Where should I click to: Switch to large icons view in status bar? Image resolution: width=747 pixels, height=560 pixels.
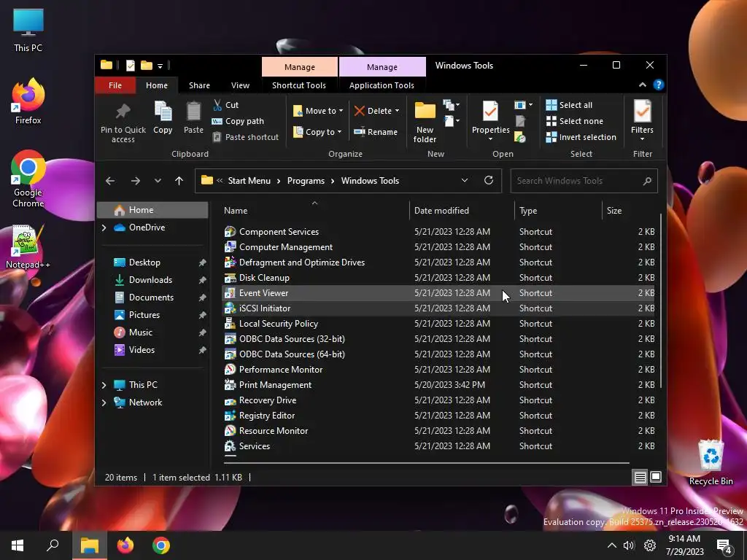click(656, 477)
